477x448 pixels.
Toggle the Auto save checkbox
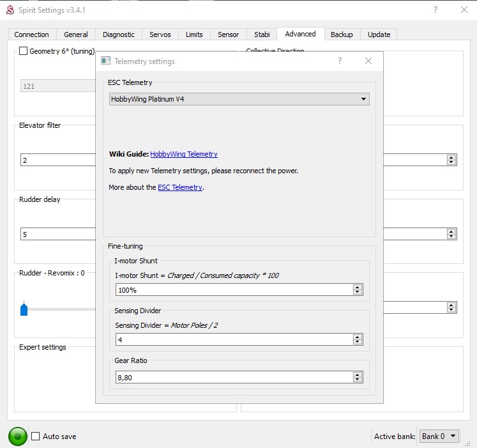(x=36, y=436)
